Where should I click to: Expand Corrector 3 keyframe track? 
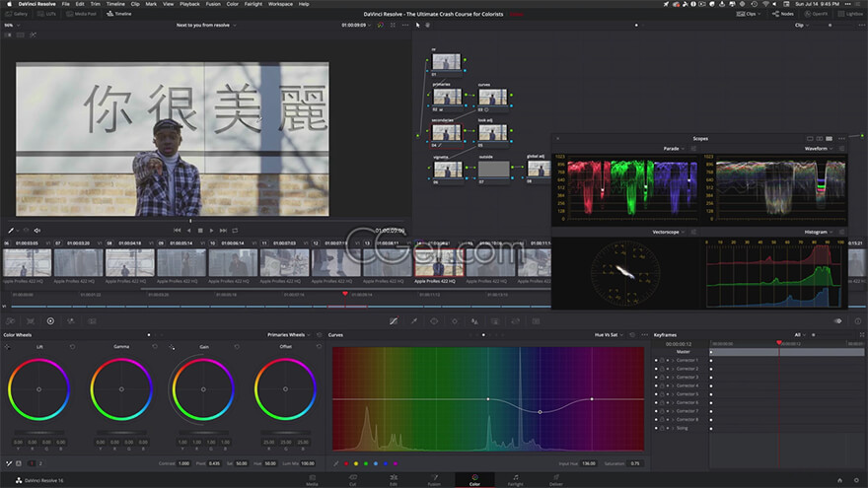pos(673,378)
